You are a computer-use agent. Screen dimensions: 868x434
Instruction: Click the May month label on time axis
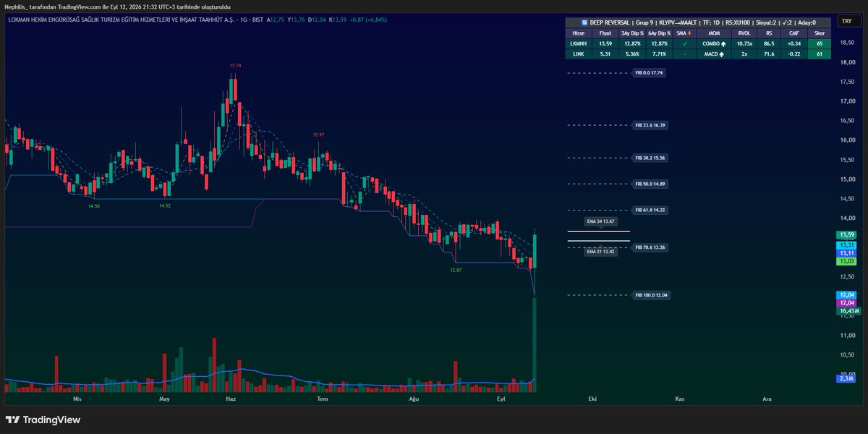[164, 399]
